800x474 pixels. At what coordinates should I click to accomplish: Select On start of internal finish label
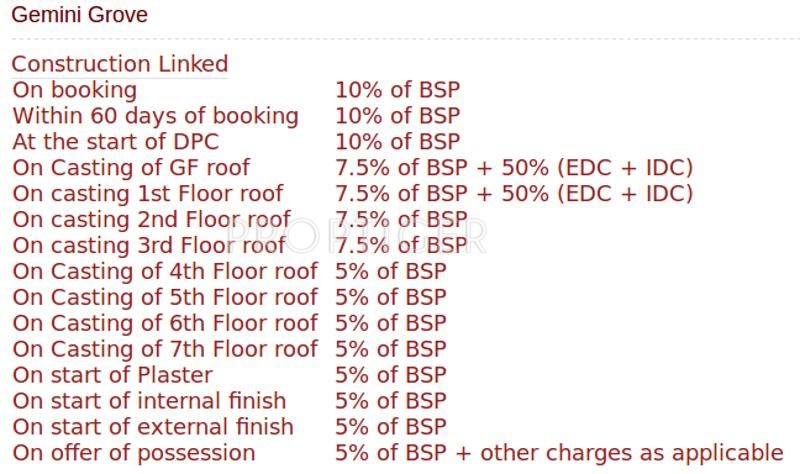point(149,402)
